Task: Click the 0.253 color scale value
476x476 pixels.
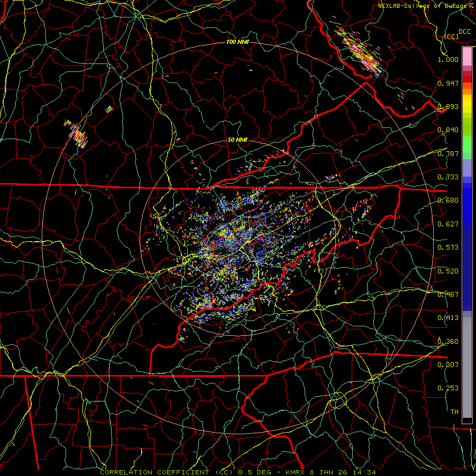Action: 448,388
